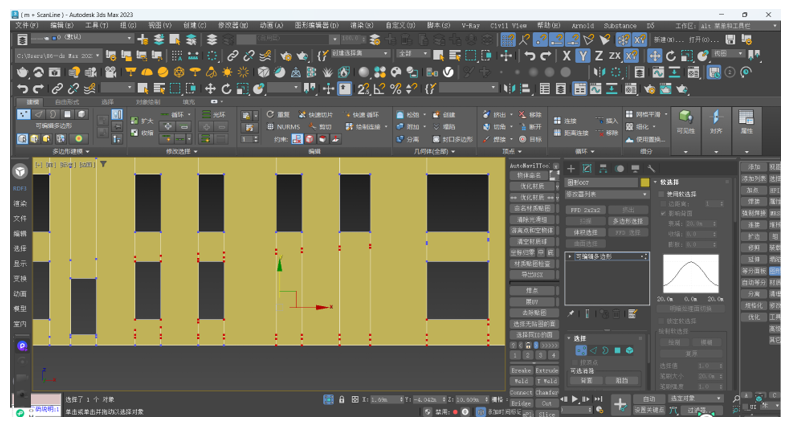Image resolution: width=791 pixels, height=428 pixels.
Task: Toggle the Edge Distance checkbox
Action: point(662,204)
